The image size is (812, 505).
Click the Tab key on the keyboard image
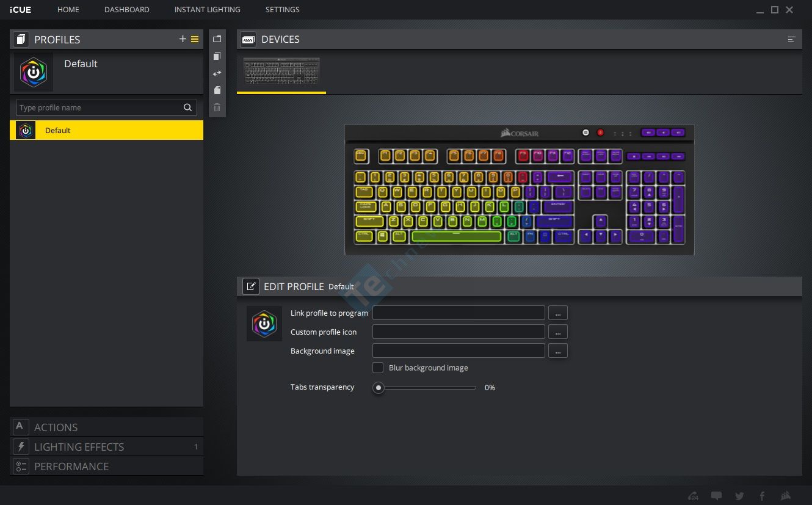[364, 192]
